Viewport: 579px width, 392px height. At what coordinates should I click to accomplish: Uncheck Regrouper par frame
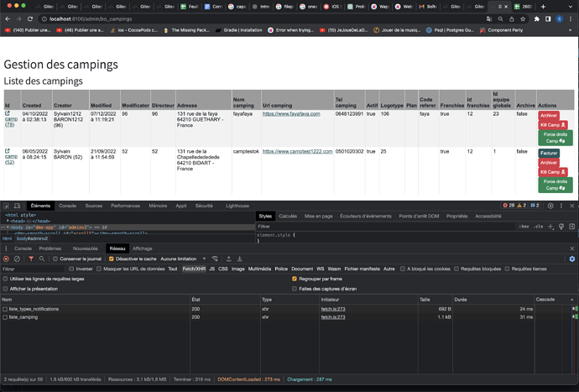295,279
